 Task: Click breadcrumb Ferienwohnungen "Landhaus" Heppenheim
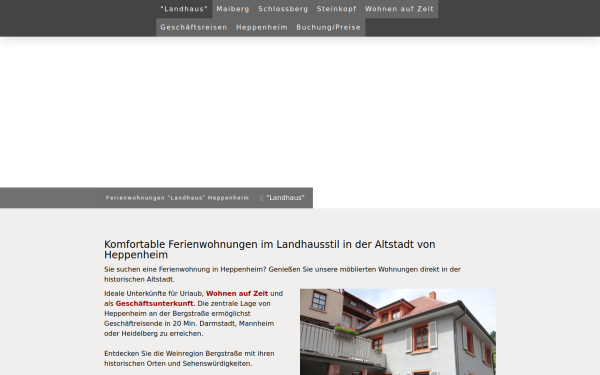pyautogui.click(x=177, y=198)
